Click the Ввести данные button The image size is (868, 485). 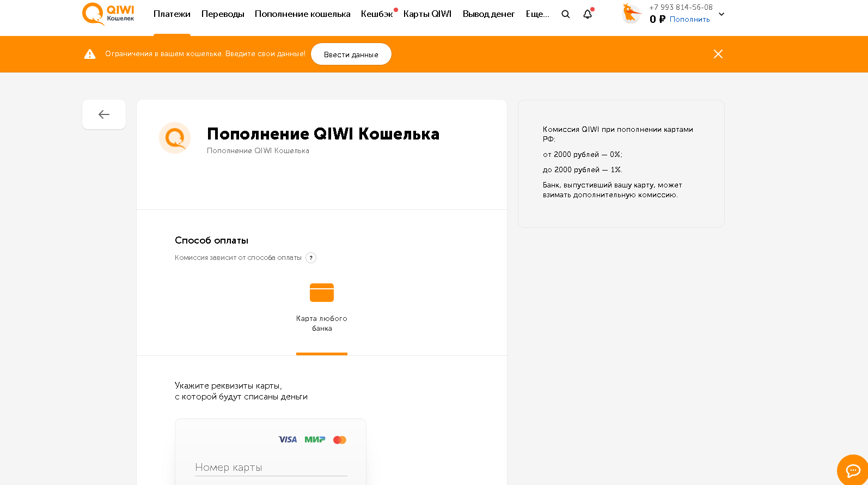pos(351,54)
